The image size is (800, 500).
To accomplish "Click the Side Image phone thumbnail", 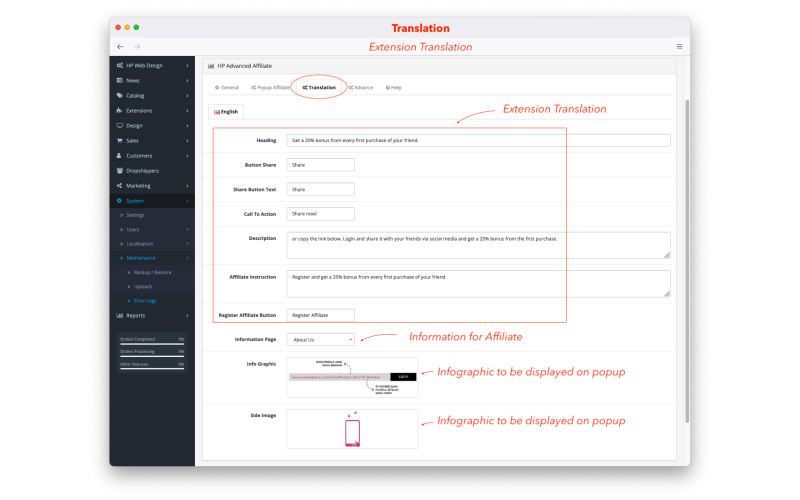I will point(353,429).
